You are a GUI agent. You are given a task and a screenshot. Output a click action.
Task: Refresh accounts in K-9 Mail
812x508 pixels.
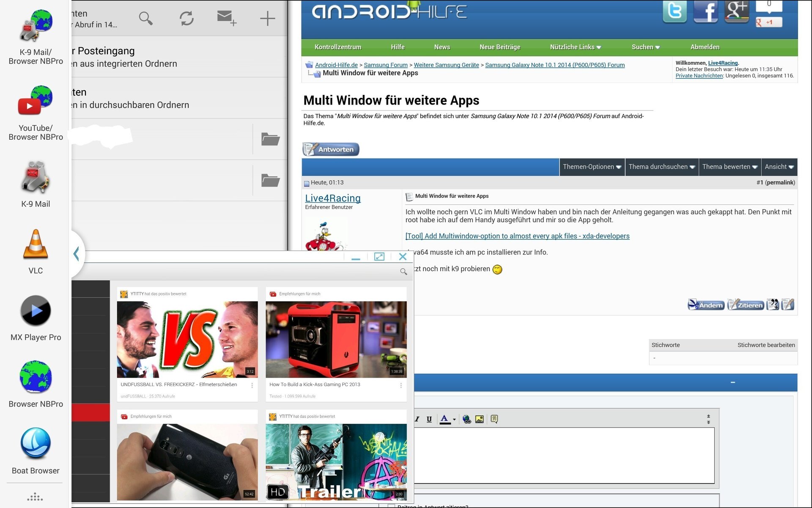pos(187,18)
